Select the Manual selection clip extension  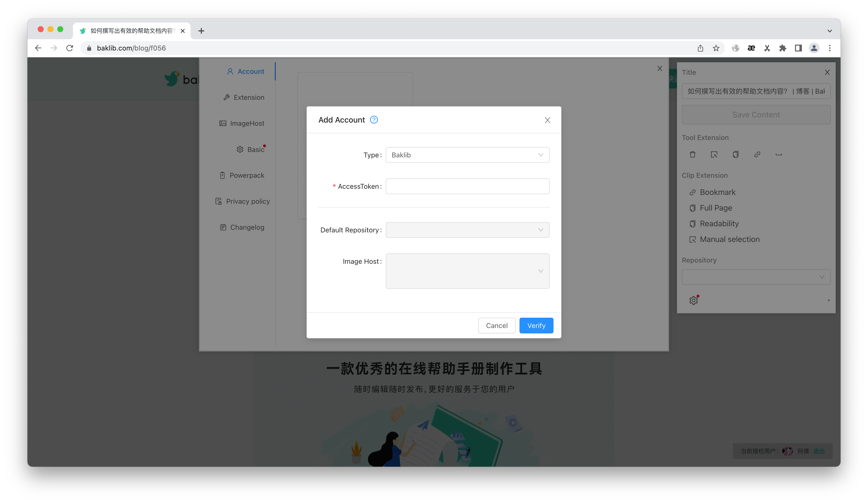click(x=724, y=239)
